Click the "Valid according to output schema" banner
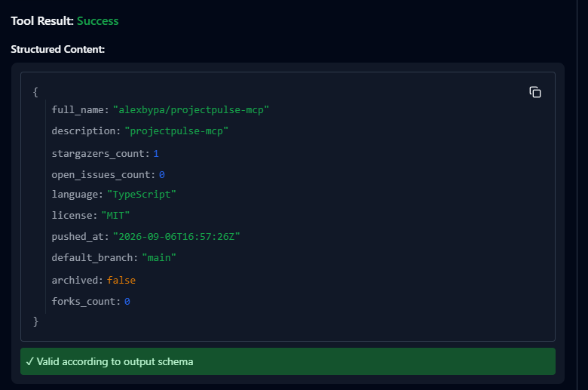 click(288, 361)
